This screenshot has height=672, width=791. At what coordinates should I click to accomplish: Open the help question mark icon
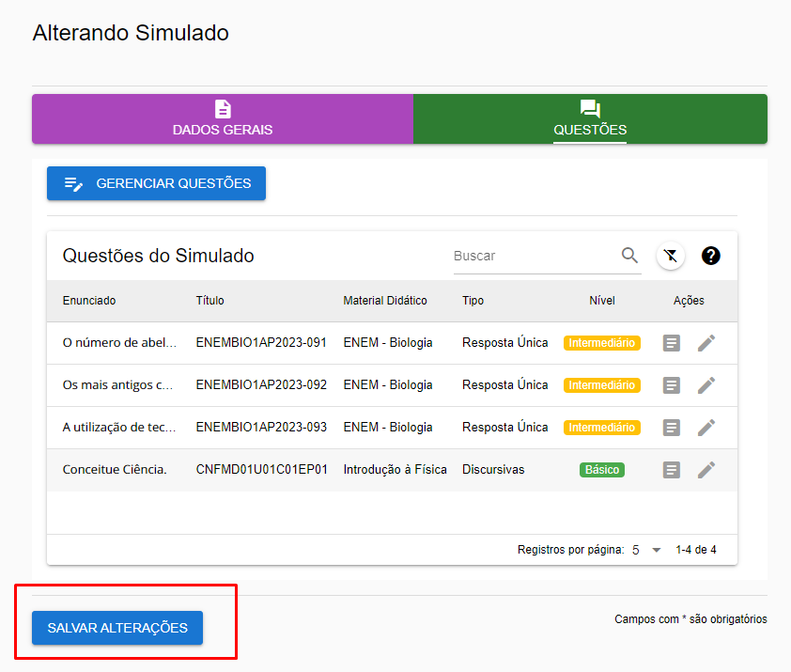(711, 256)
